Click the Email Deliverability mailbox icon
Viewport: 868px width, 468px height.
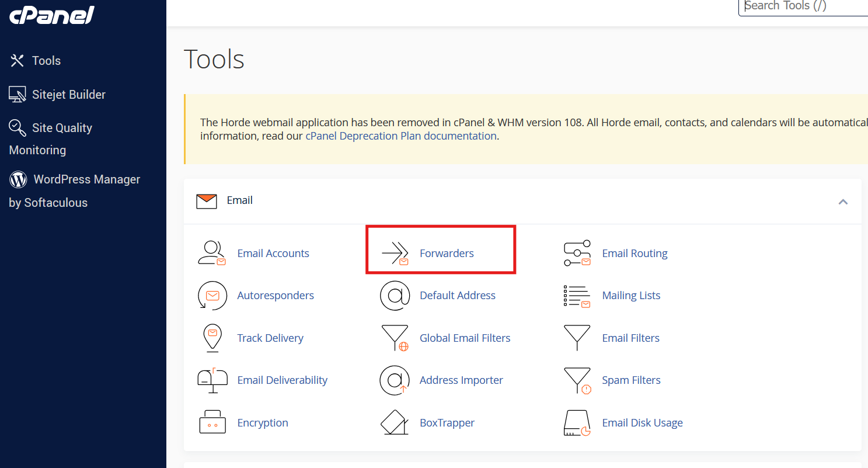point(212,380)
